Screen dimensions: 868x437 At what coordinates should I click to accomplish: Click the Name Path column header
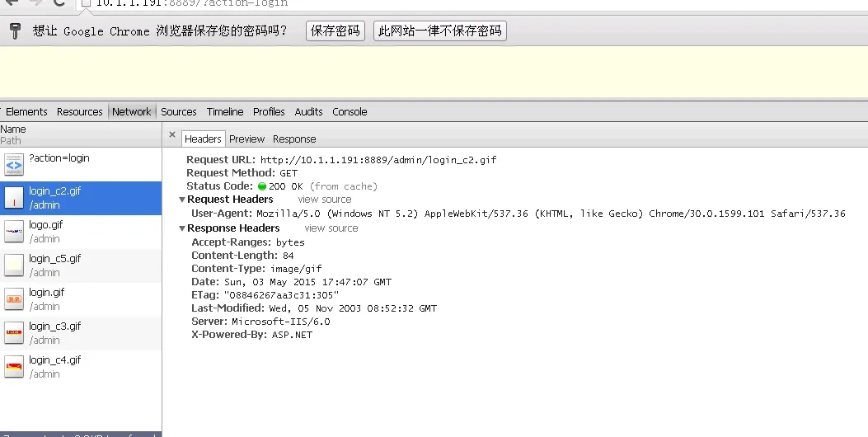coord(81,134)
